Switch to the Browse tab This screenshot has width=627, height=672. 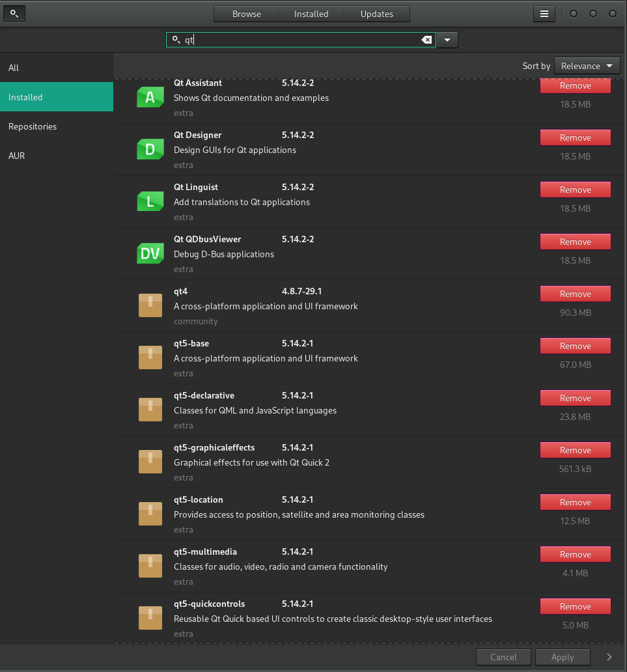coord(246,14)
